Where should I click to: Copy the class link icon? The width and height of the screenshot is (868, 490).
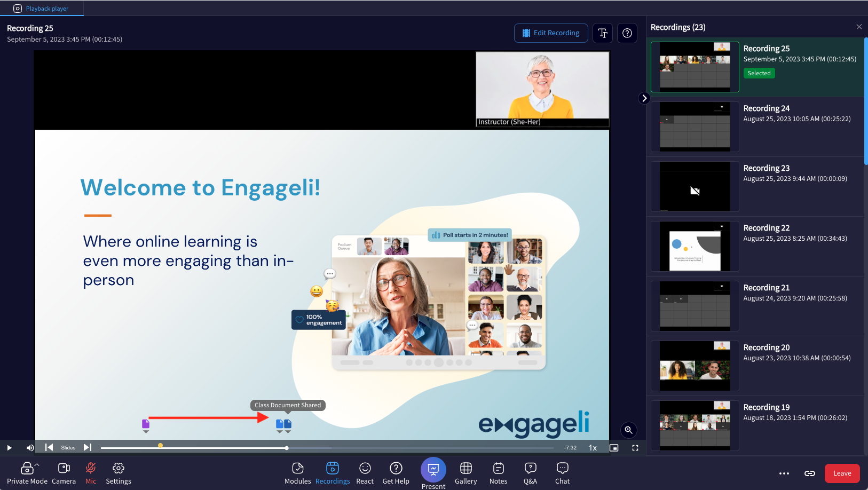coord(810,473)
